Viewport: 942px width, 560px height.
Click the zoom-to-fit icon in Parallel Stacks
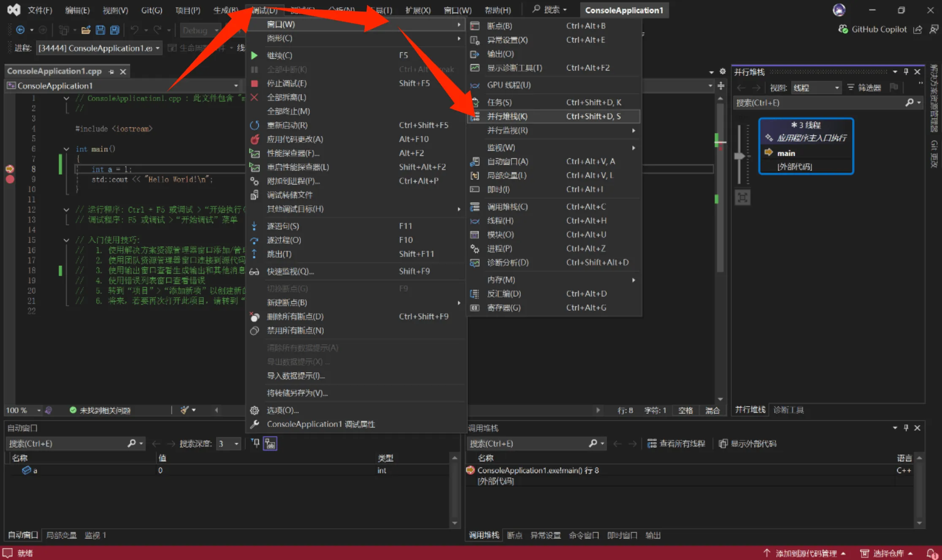[x=742, y=197]
